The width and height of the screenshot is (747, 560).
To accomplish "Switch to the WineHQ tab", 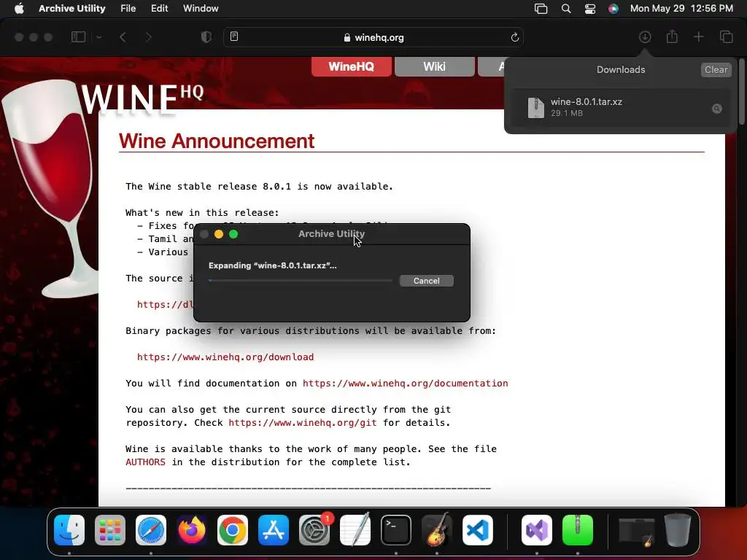I will pyautogui.click(x=351, y=66).
